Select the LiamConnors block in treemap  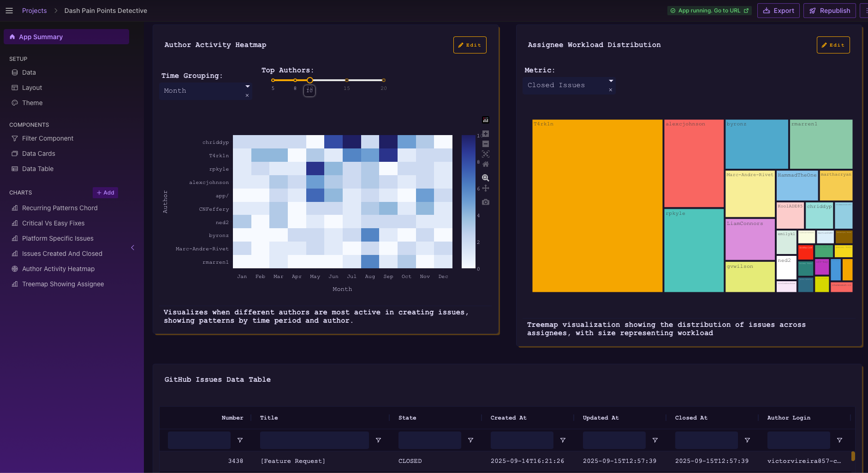[x=750, y=239]
